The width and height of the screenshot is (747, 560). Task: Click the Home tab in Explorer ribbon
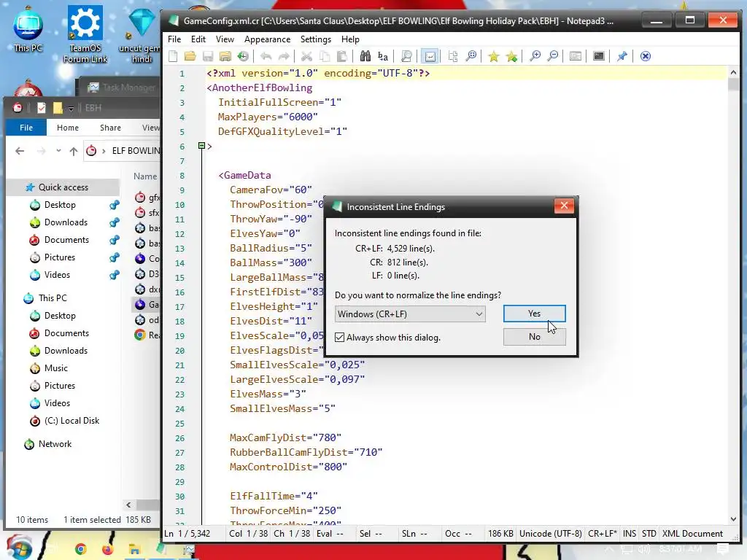tap(68, 128)
